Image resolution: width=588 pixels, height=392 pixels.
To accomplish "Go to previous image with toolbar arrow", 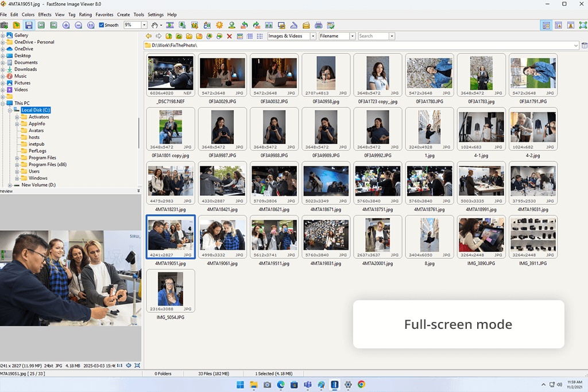I will [x=41, y=25].
